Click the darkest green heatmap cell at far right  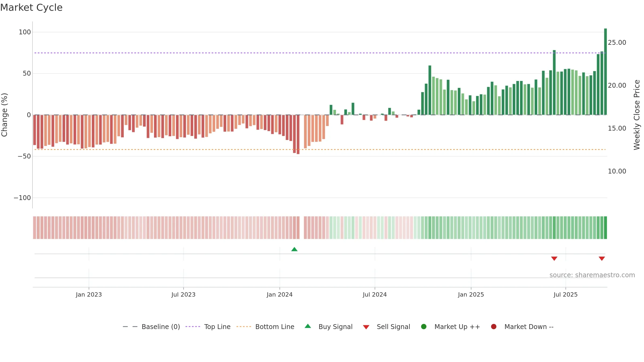pyautogui.click(x=605, y=228)
